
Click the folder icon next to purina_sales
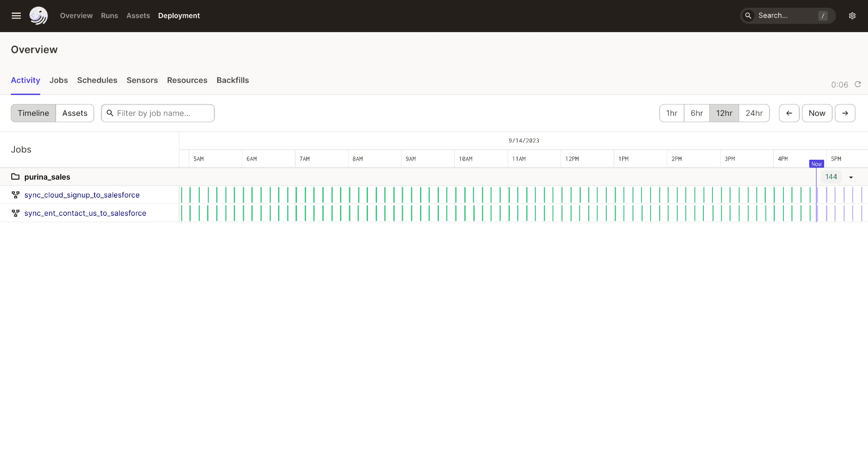click(15, 176)
